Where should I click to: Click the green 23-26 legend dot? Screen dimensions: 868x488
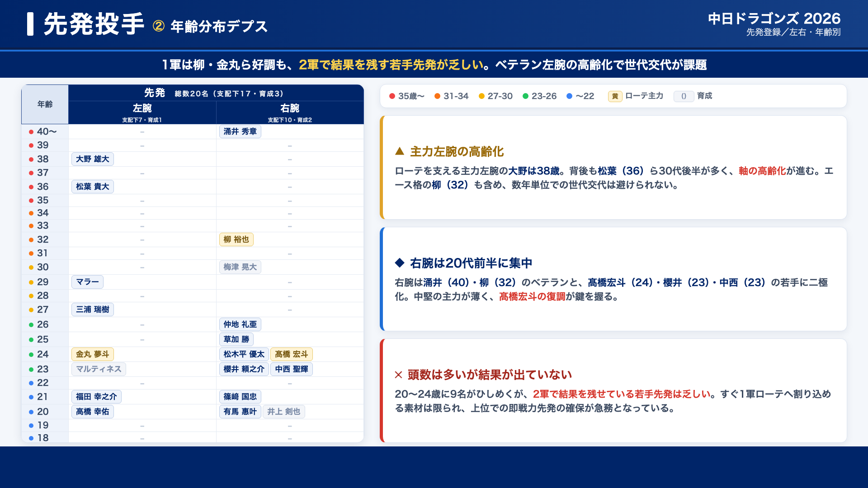point(526,96)
